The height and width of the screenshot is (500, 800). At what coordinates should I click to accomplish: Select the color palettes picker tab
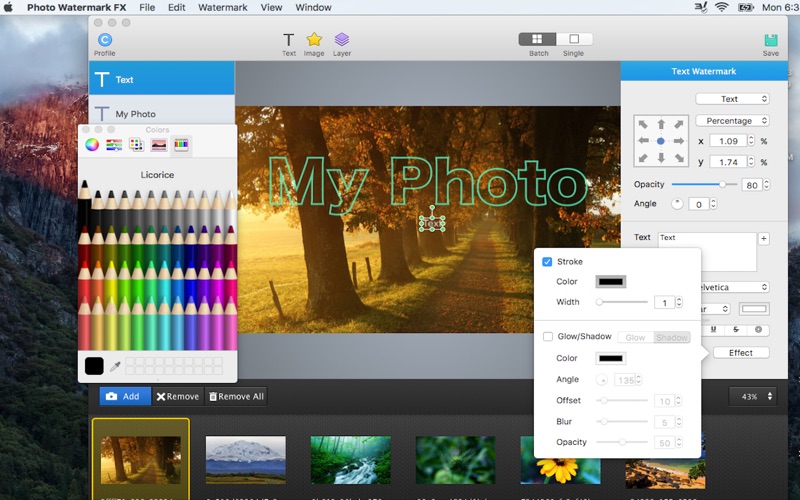(x=136, y=145)
